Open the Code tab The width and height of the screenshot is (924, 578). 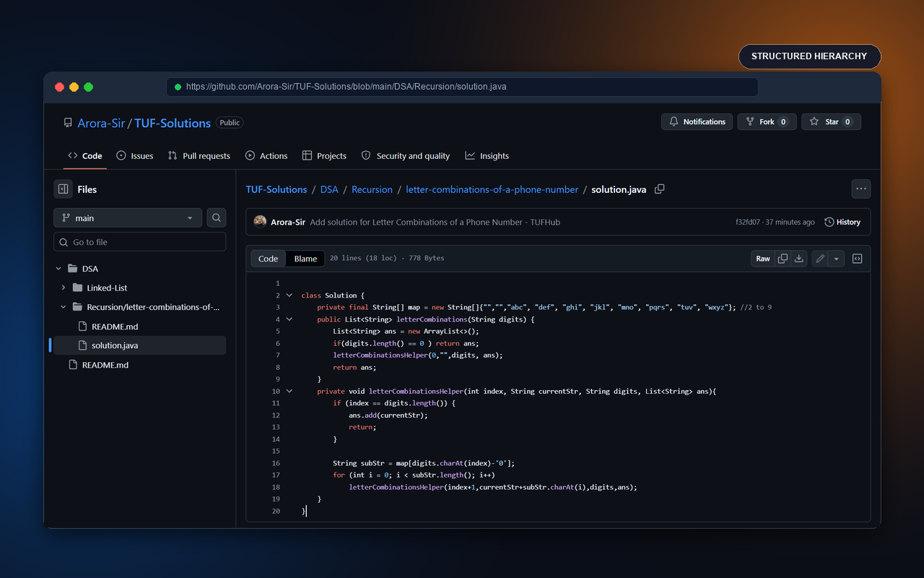click(x=85, y=156)
